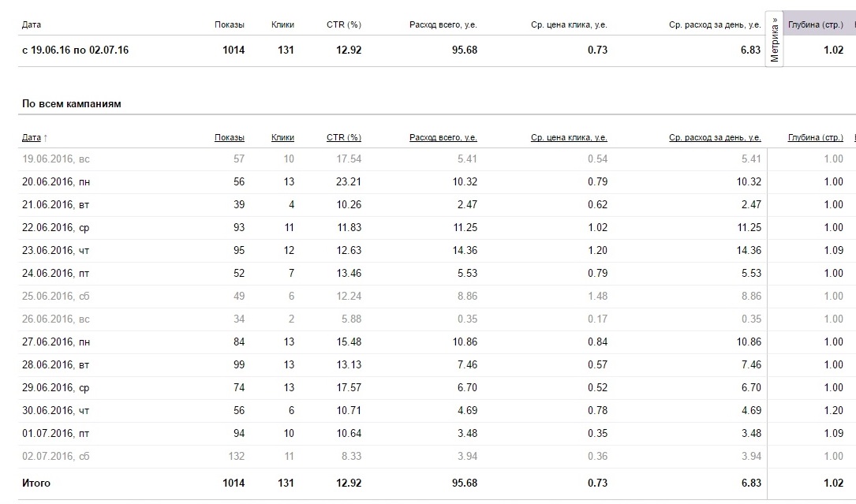The height and width of the screenshot is (504, 856).
Task: Select the summary period с 19.06.16 по 02.07.16
Action: pyautogui.click(x=75, y=50)
